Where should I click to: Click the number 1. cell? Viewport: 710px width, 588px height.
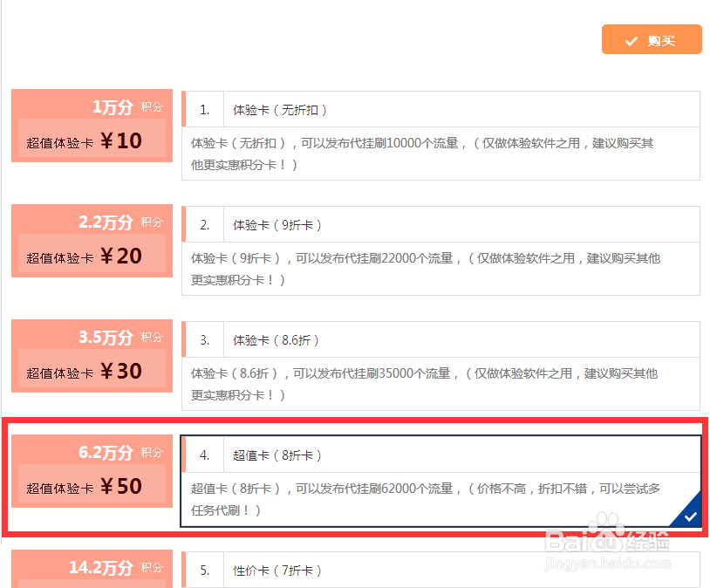[x=205, y=110]
